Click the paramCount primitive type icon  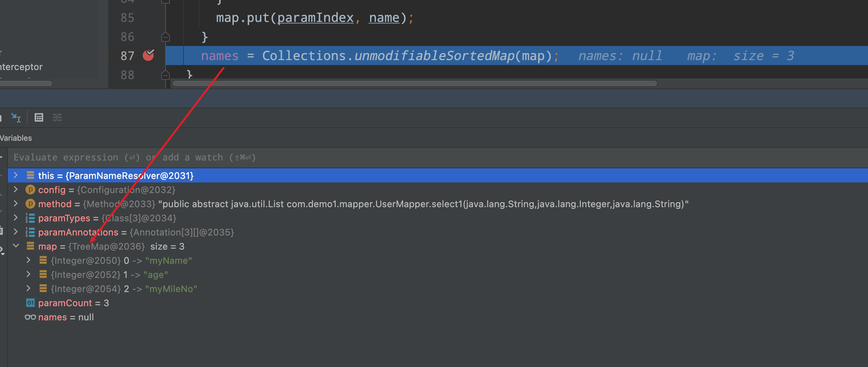tap(30, 303)
